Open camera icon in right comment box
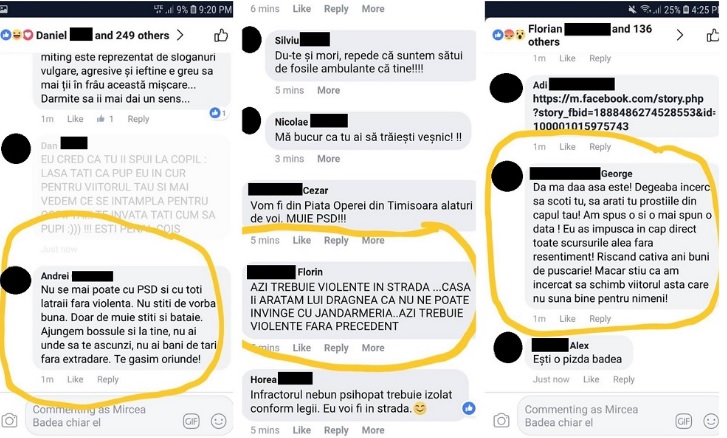727x438 pixels. click(x=501, y=420)
